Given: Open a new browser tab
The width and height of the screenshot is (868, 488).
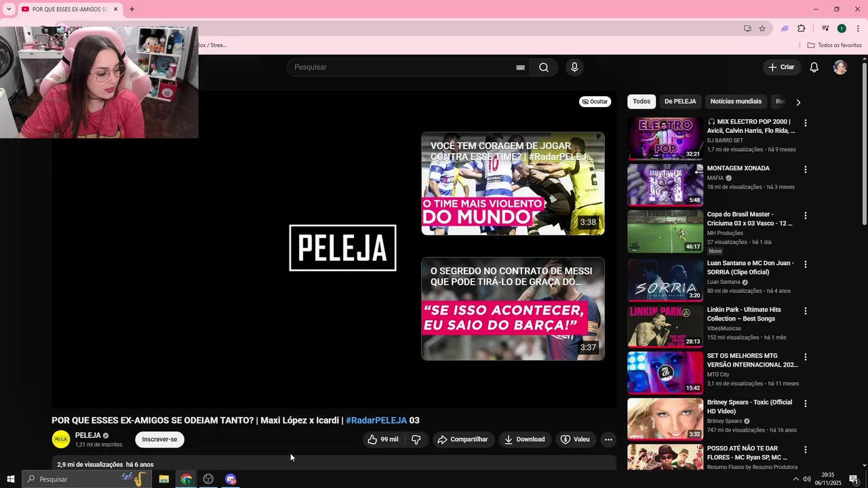Looking at the screenshot, I should pyautogui.click(x=132, y=9).
